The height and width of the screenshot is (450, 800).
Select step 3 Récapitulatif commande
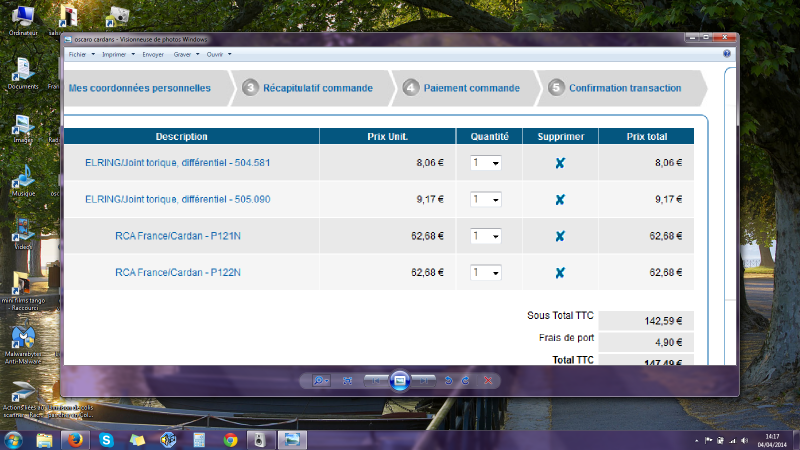308,88
